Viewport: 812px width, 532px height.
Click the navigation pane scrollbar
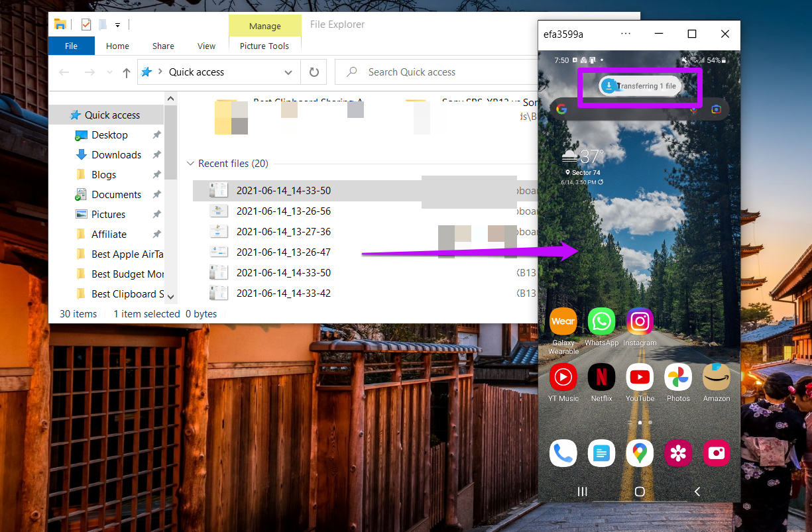point(170,142)
